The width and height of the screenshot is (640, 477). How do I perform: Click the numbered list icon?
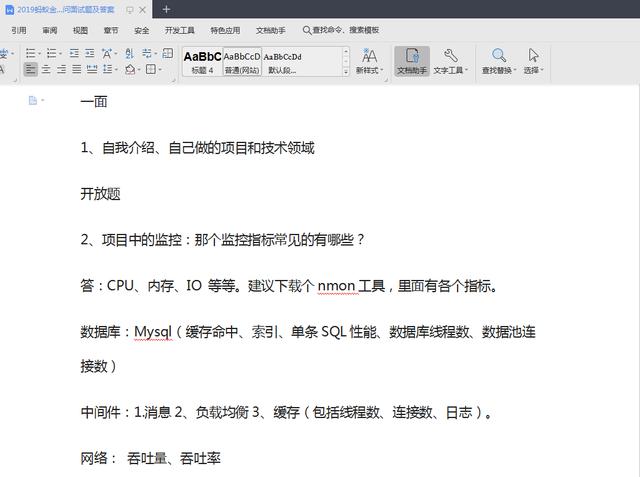click(x=51, y=53)
